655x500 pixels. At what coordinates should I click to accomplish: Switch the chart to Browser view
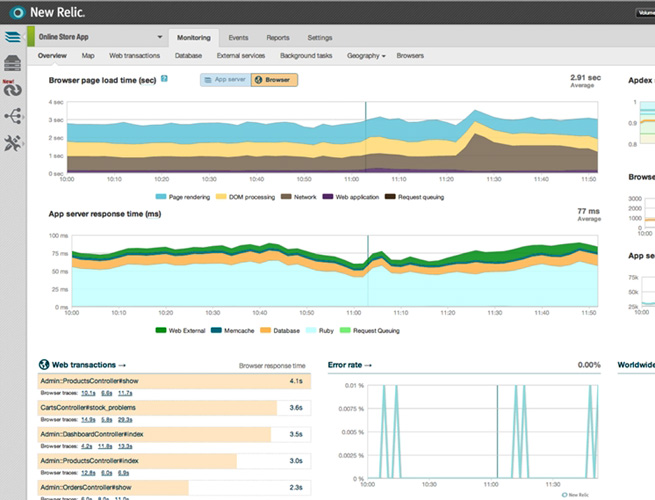pos(274,80)
